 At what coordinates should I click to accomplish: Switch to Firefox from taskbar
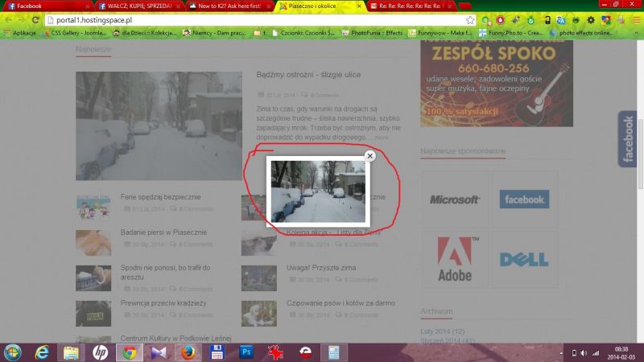point(188,353)
